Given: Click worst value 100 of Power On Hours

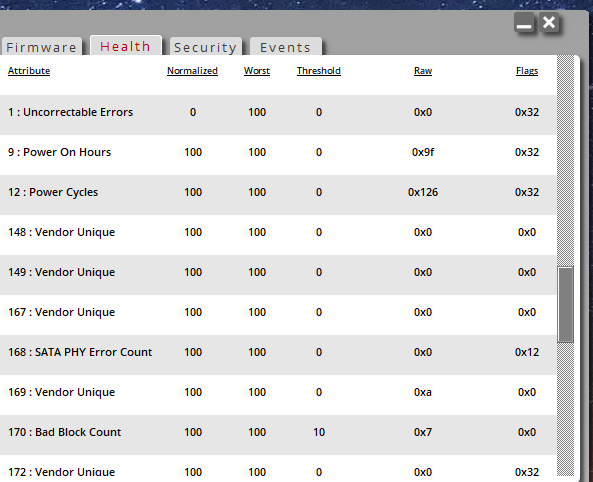Looking at the screenshot, I should pos(257,152).
